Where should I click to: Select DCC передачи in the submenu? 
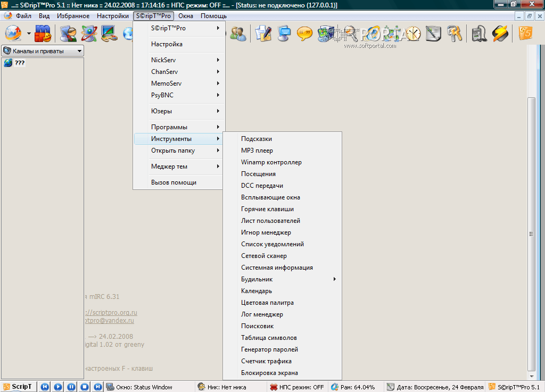point(282,186)
